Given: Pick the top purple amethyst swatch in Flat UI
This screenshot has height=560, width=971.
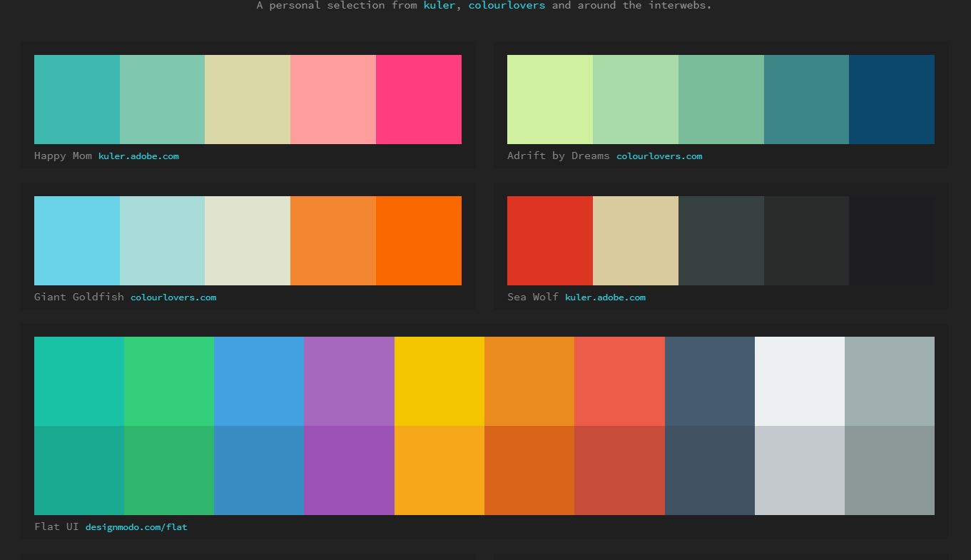Looking at the screenshot, I should (x=349, y=381).
